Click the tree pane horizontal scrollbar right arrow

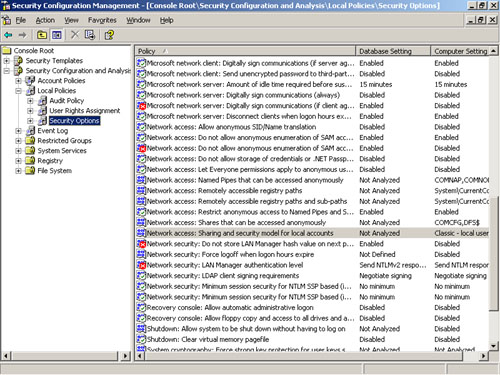click(x=125, y=356)
